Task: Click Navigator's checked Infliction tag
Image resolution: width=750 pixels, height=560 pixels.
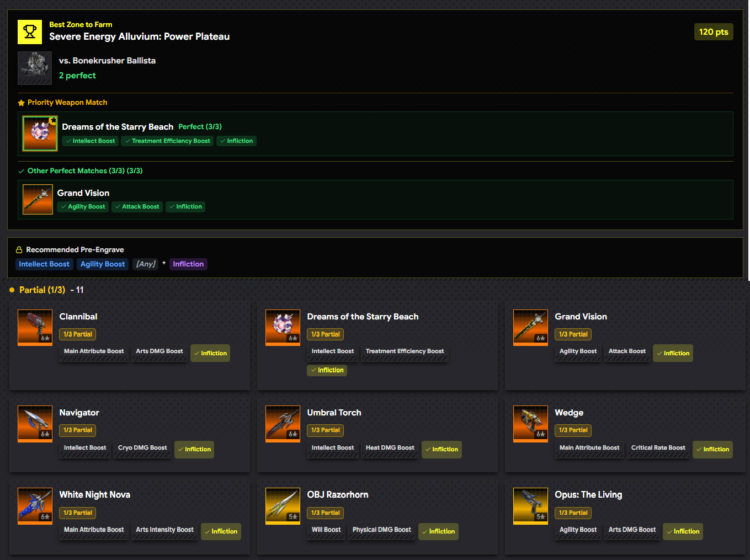Action: pyautogui.click(x=194, y=450)
